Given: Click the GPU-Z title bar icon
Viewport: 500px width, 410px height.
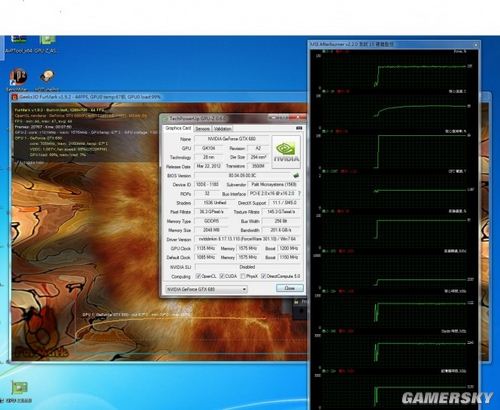Looking at the screenshot, I should click(x=165, y=118).
